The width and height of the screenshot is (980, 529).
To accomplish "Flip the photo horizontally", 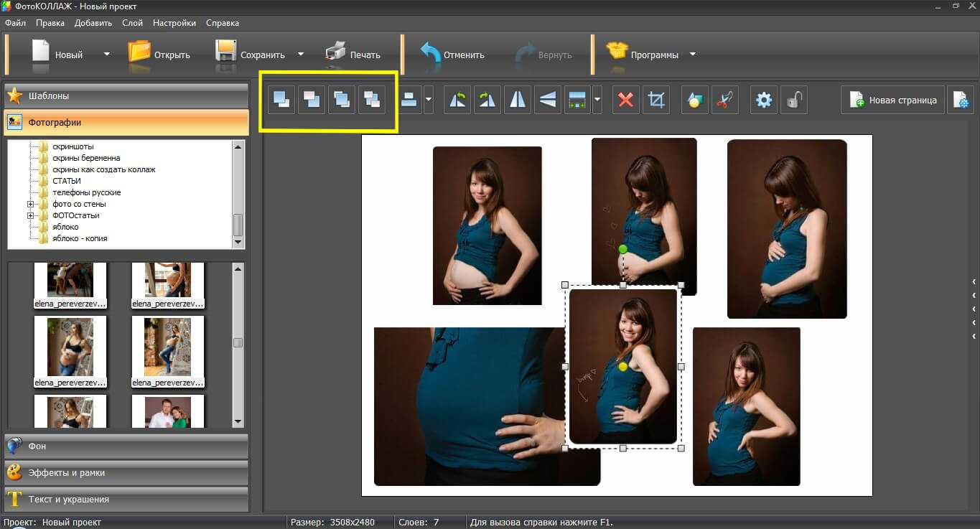I will pyautogui.click(x=517, y=100).
